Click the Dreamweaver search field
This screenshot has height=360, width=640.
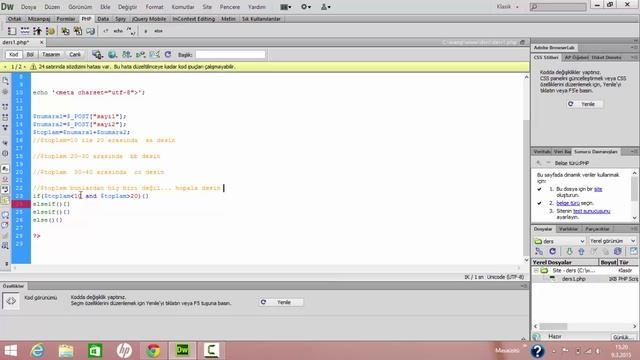[558, 7]
